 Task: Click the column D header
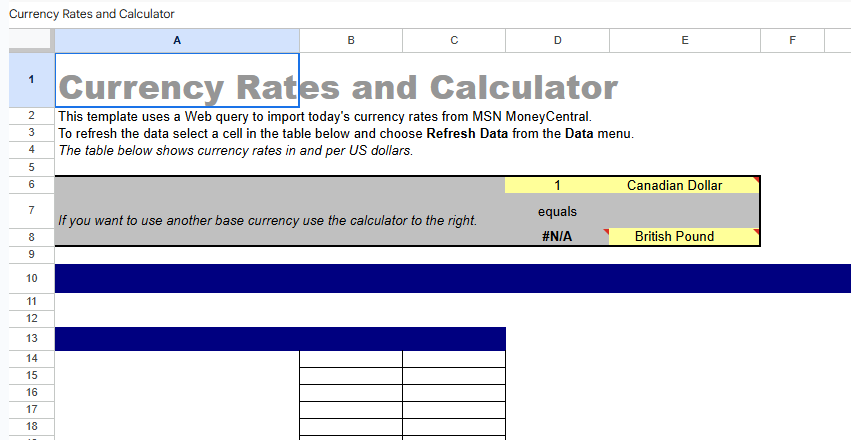point(557,40)
